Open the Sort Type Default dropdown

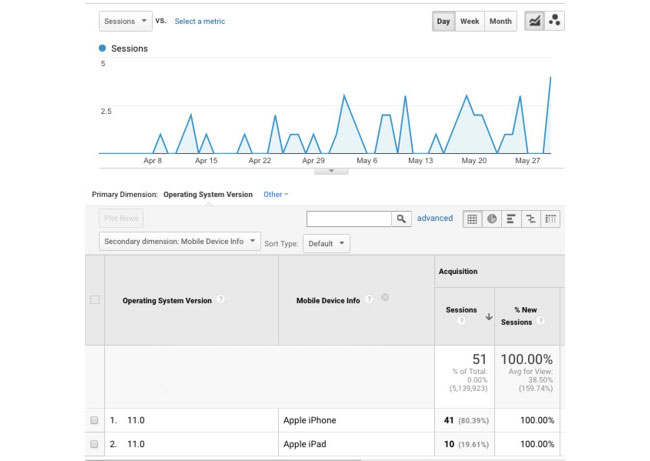[x=327, y=243]
